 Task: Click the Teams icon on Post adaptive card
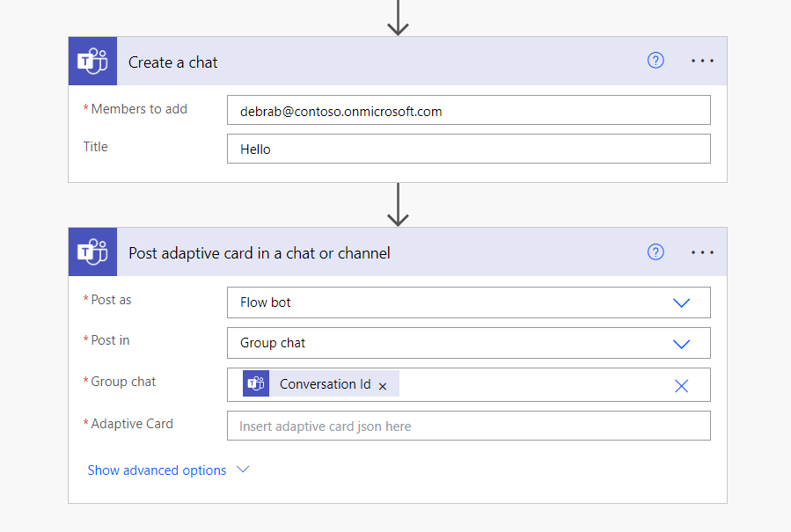tap(92, 252)
